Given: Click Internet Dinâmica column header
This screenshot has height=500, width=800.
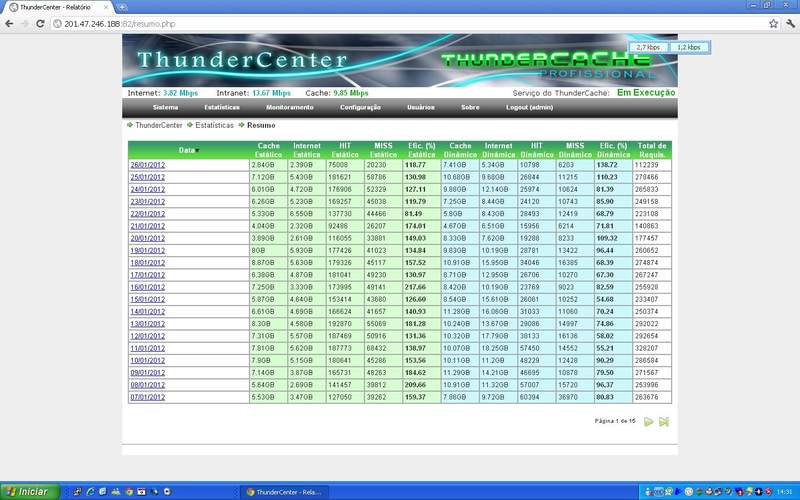Looking at the screenshot, I should click(498, 150).
